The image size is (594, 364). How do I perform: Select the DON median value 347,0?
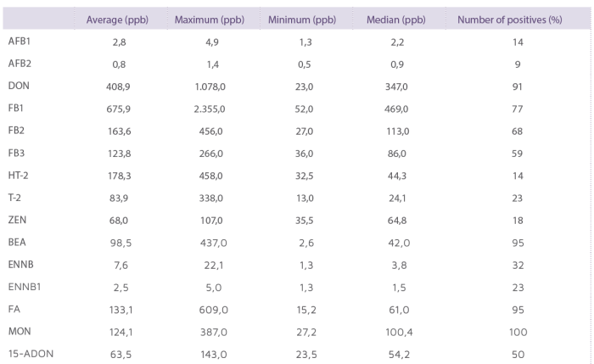(396, 87)
